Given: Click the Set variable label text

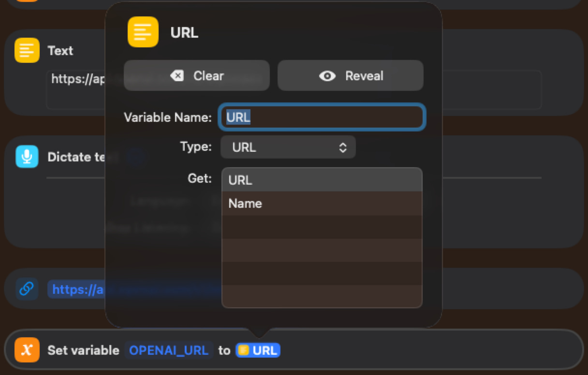Looking at the screenshot, I should click(x=83, y=350).
